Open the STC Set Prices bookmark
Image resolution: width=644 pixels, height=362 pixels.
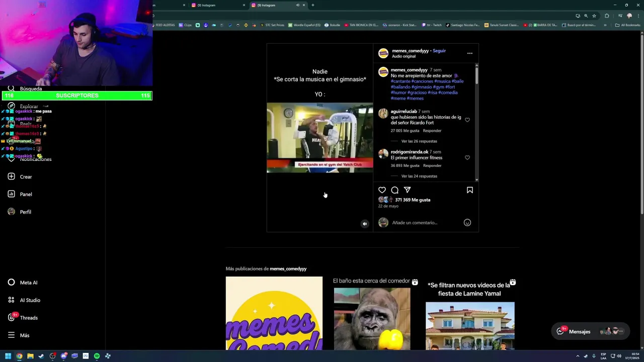(x=272, y=25)
